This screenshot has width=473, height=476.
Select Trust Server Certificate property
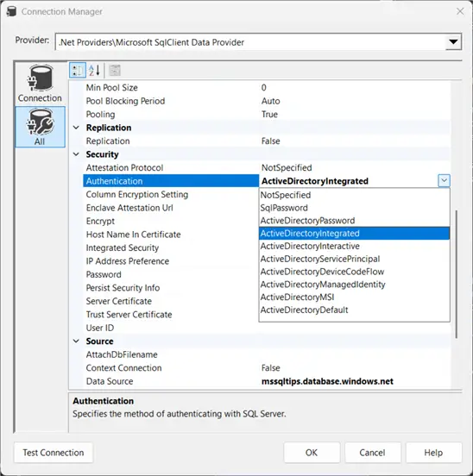129,315
